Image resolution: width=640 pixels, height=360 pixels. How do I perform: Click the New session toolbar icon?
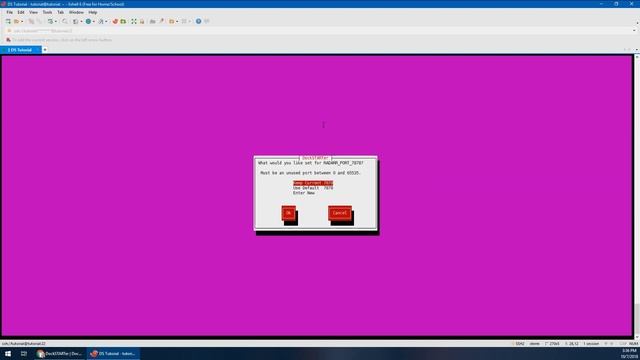(8, 21)
